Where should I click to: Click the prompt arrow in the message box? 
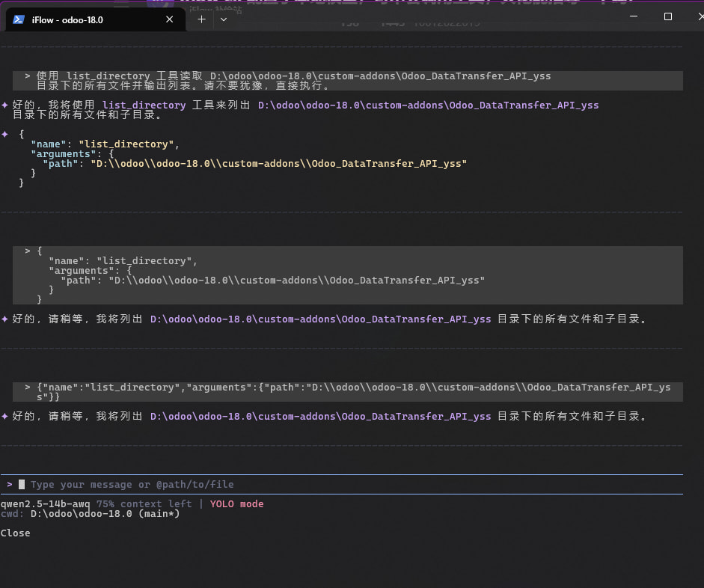click(10, 485)
